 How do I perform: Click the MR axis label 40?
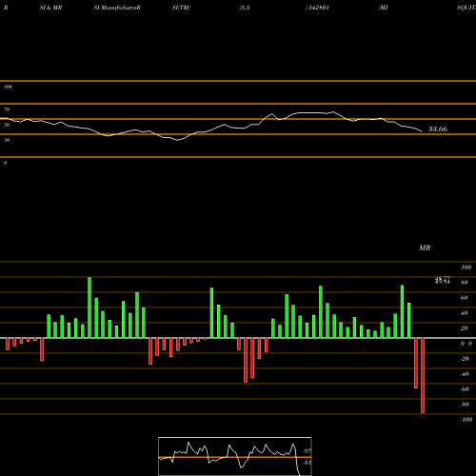point(465,313)
